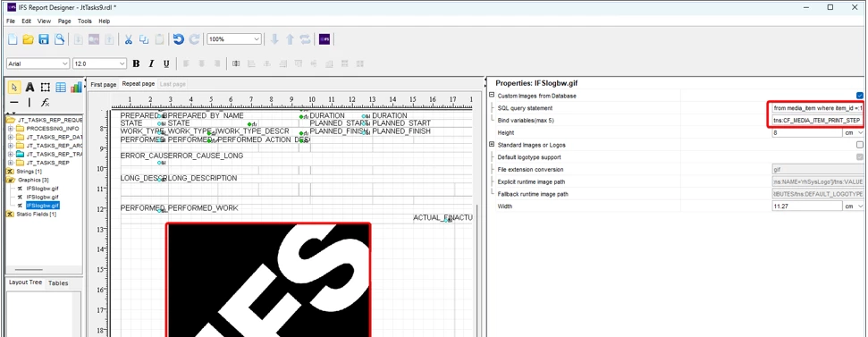
Task: Open the Tools menu
Action: [85, 21]
